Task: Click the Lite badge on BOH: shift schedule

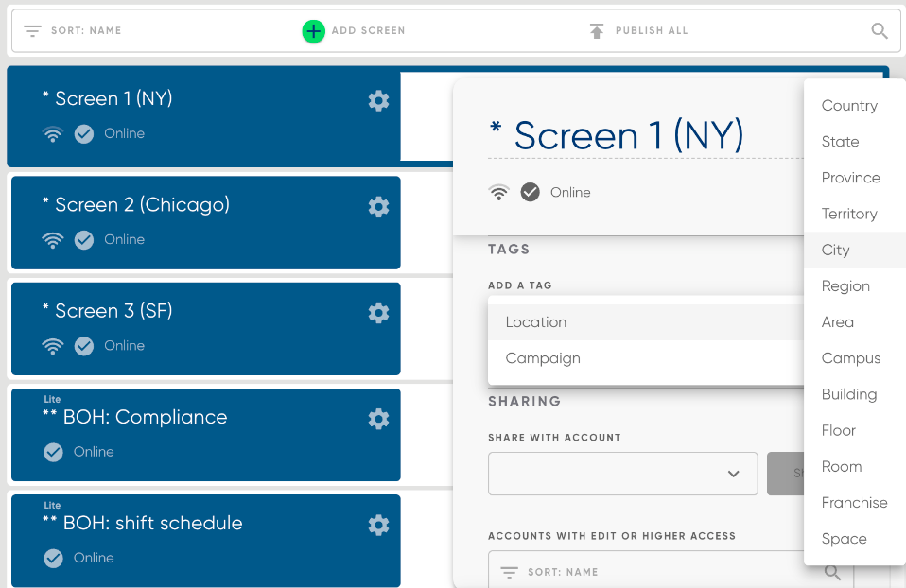Action: point(52,506)
